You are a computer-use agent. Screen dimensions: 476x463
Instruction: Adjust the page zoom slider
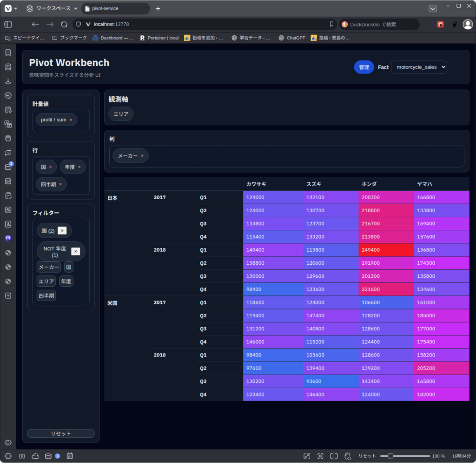point(391,456)
